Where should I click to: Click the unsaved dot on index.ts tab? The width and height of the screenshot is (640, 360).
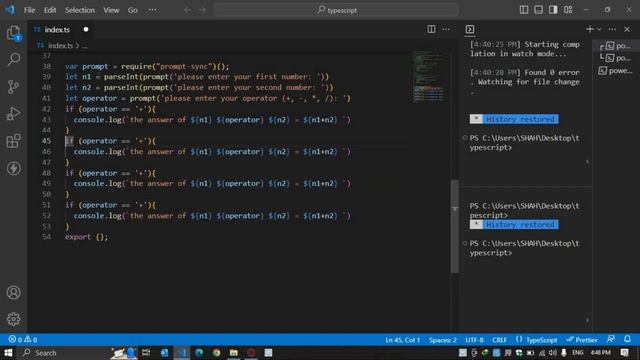(x=86, y=29)
